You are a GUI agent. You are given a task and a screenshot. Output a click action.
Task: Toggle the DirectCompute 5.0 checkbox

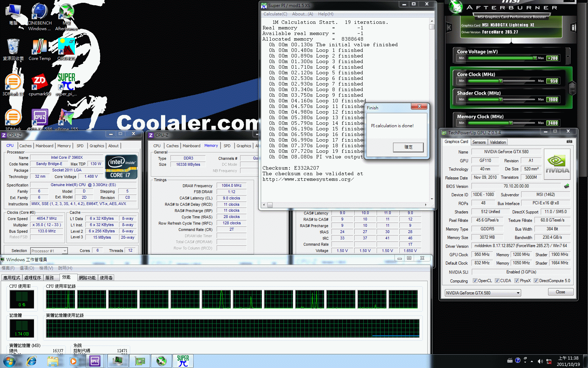click(x=536, y=281)
